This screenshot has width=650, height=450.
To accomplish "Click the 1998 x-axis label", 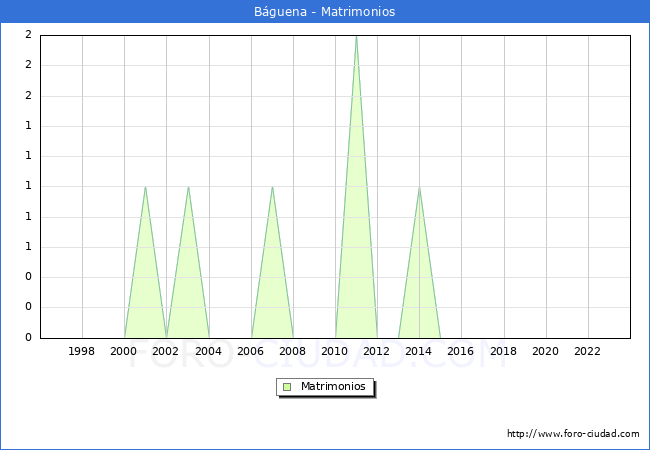I will click(82, 352).
